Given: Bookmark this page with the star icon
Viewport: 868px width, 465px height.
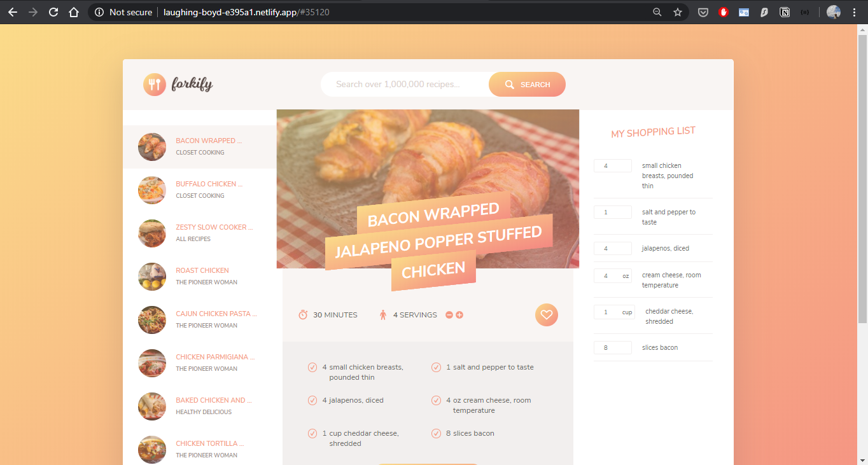Looking at the screenshot, I should (x=678, y=12).
